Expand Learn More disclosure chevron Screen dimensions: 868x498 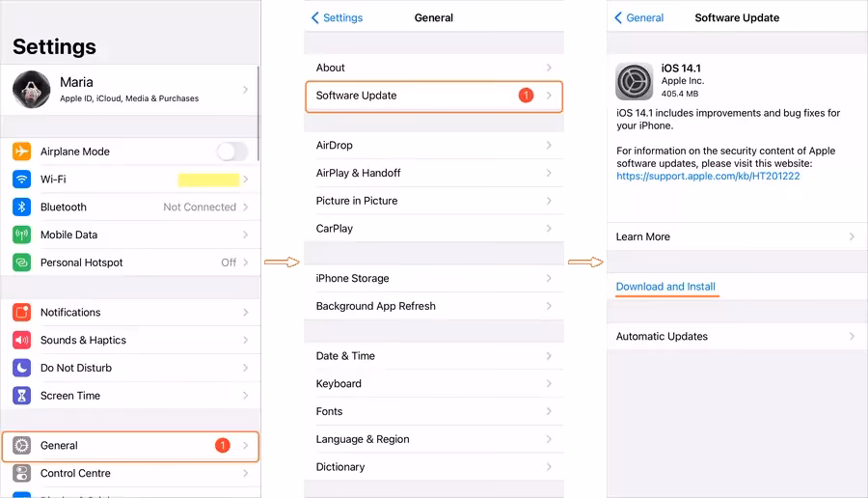(852, 236)
